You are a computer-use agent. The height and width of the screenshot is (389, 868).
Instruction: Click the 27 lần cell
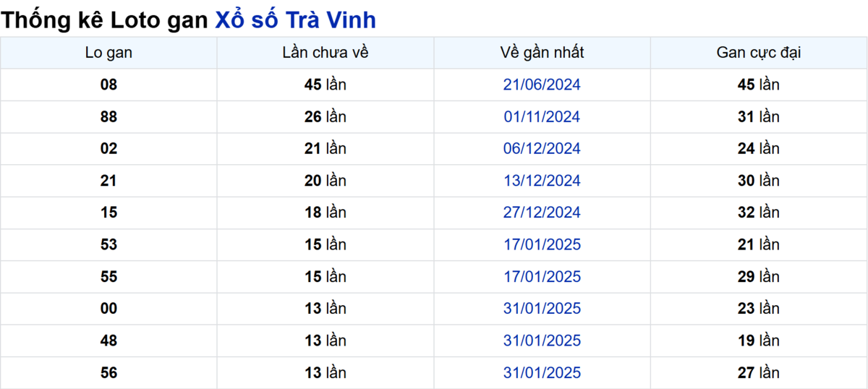[x=759, y=372]
